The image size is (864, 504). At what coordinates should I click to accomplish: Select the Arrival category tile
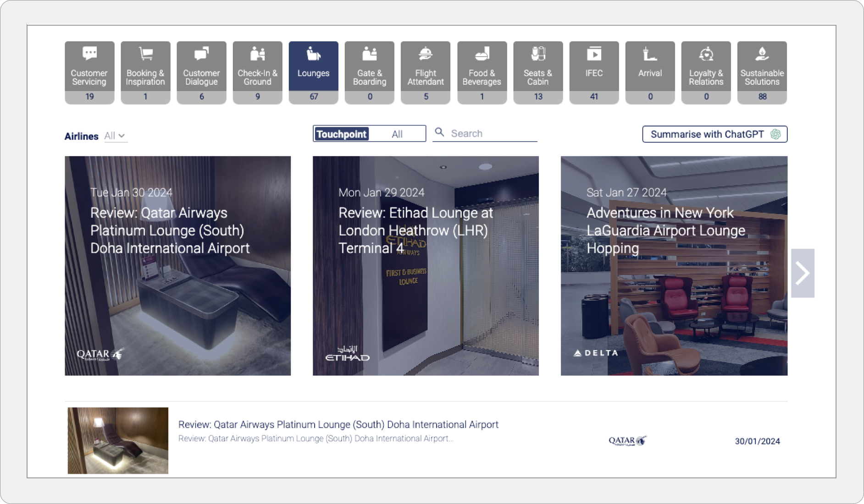click(x=650, y=72)
